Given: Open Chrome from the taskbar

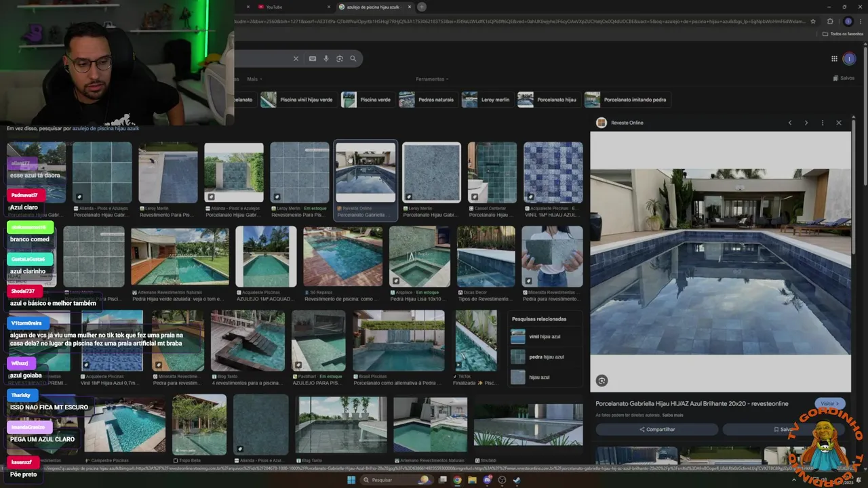Looking at the screenshot, I should click(458, 480).
